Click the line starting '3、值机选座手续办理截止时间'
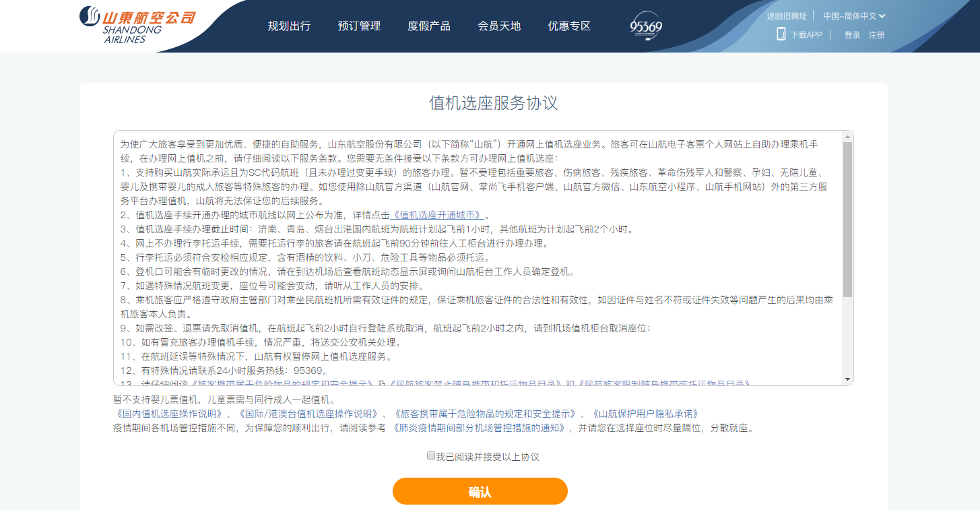 [x=377, y=229]
